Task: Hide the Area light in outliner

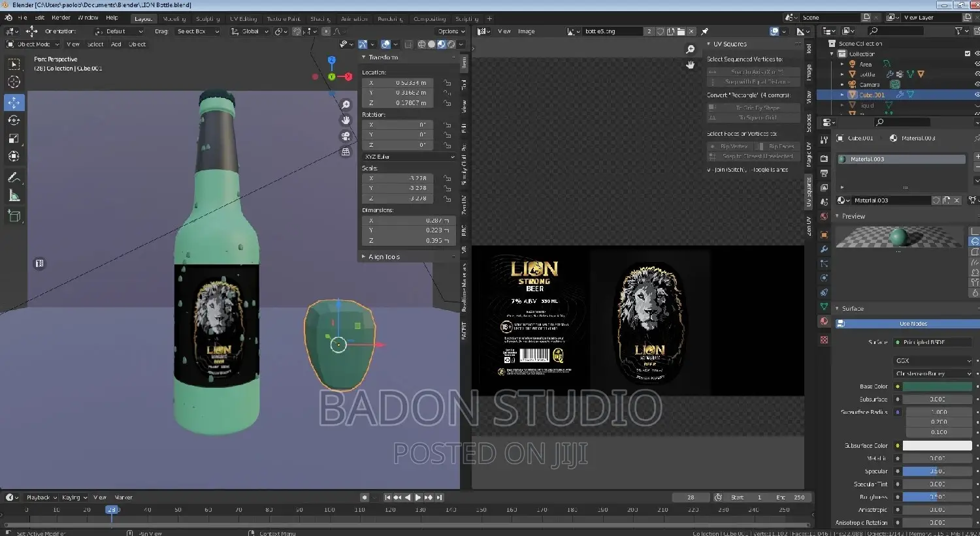Action: pyautogui.click(x=977, y=64)
